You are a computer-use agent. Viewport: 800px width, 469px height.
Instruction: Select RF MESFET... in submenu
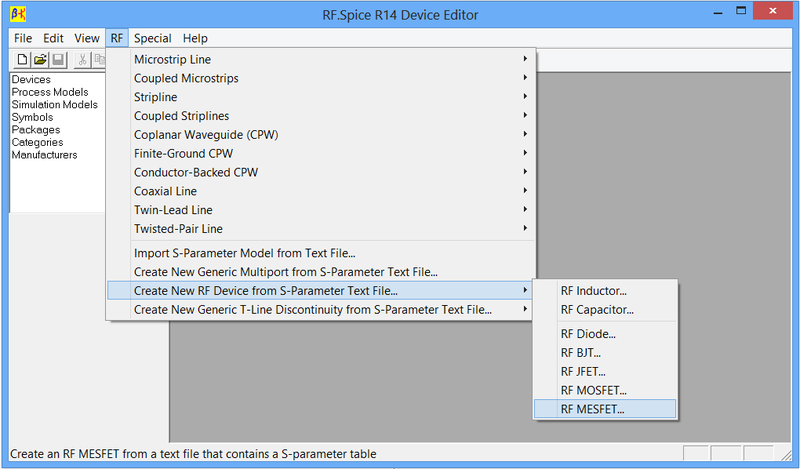[x=605, y=409]
